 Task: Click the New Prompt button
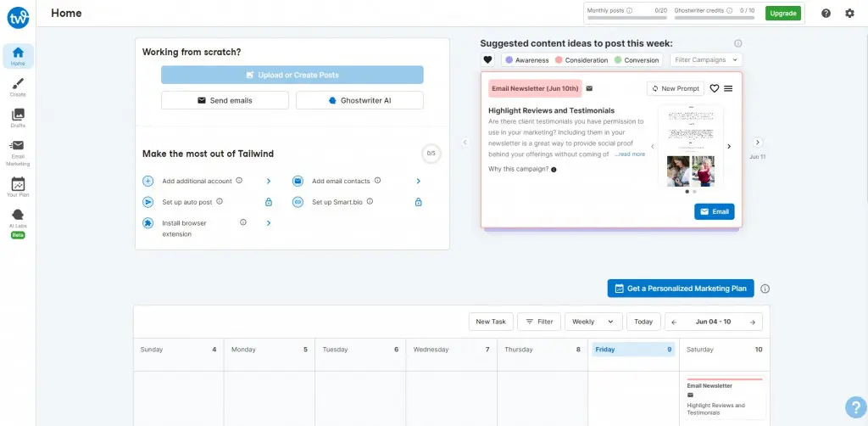pos(676,88)
